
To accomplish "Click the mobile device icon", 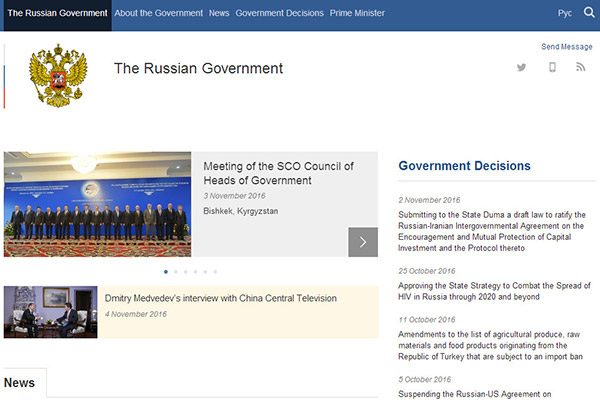I will click(552, 67).
